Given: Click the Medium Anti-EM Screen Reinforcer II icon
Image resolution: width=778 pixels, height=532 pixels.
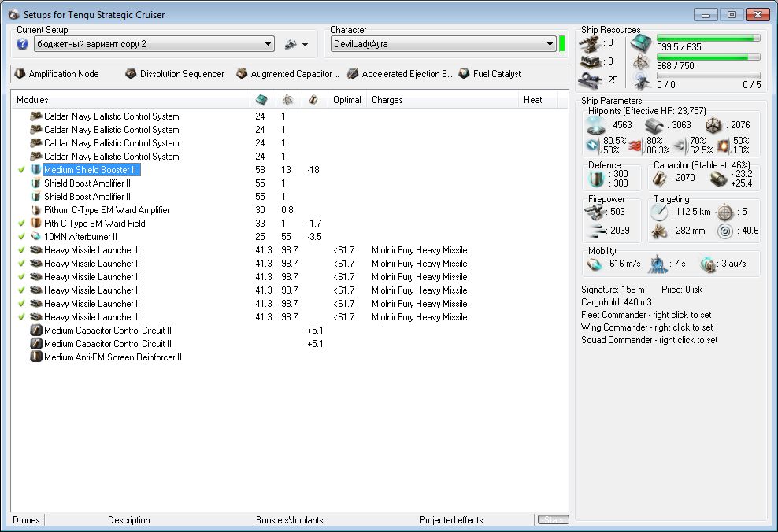Looking at the screenshot, I should pos(36,357).
